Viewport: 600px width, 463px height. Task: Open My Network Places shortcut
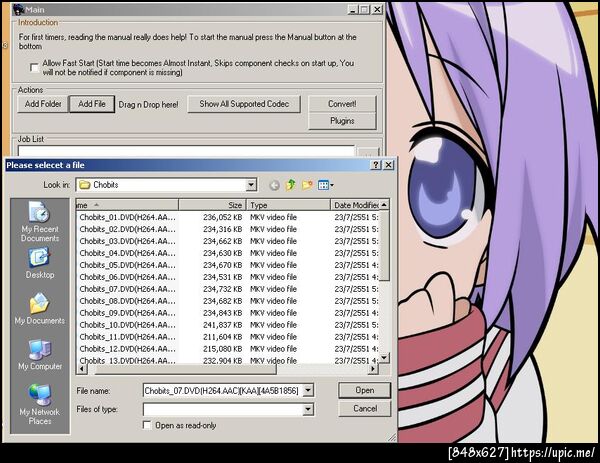point(40,404)
